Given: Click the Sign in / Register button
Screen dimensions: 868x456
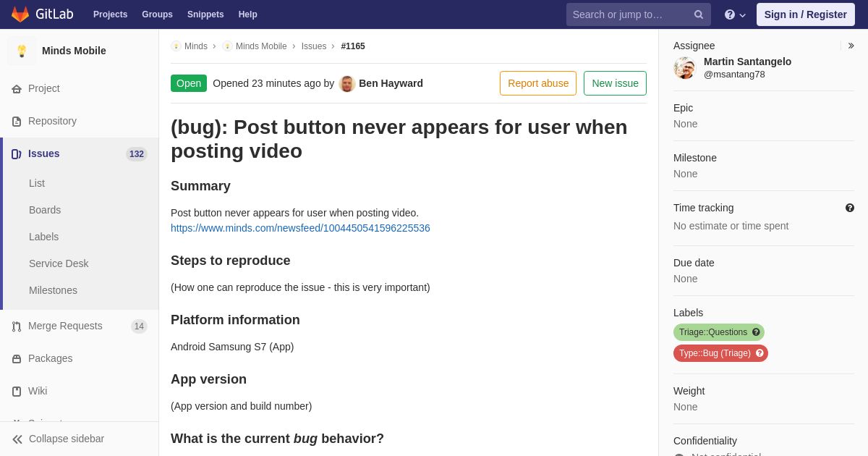Looking at the screenshot, I should (x=806, y=14).
